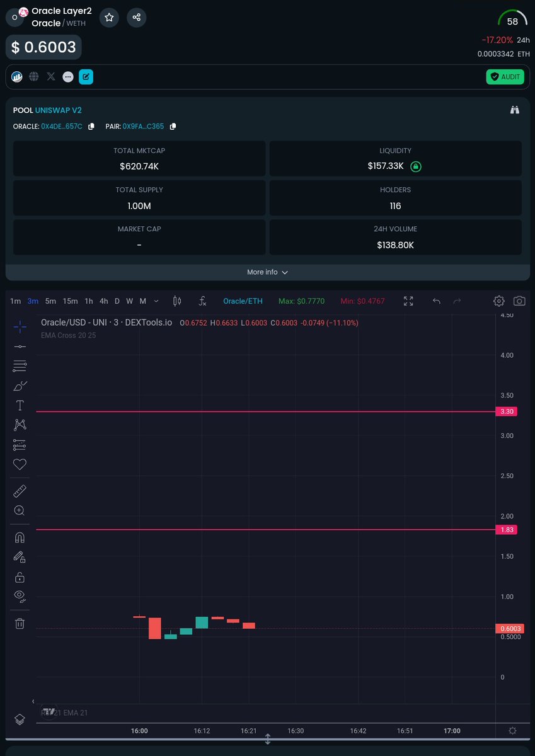Open the Fib retracement tool
Screen dimensions: 535x756
20,366
